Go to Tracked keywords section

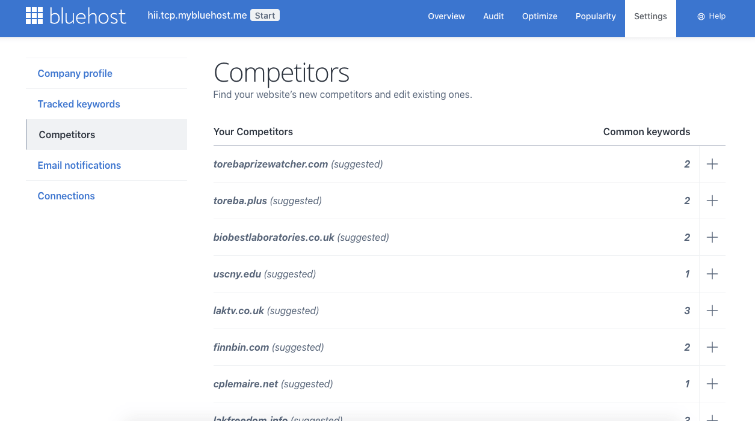point(79,104)
